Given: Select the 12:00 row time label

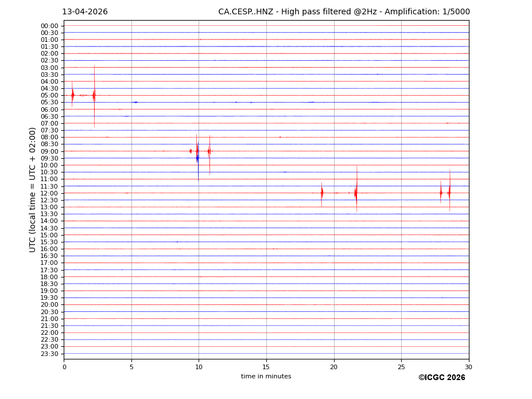Looking at the screenshot, I should tap(49, 193).
